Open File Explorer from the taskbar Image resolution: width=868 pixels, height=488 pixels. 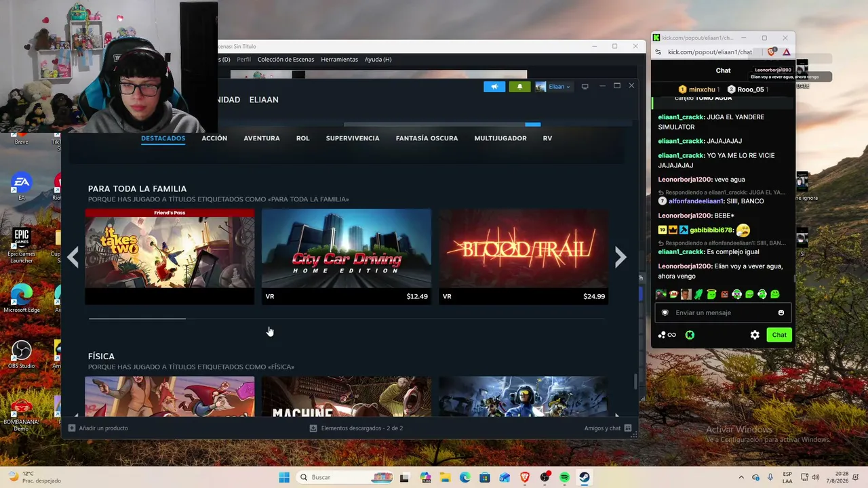(445, 477)
